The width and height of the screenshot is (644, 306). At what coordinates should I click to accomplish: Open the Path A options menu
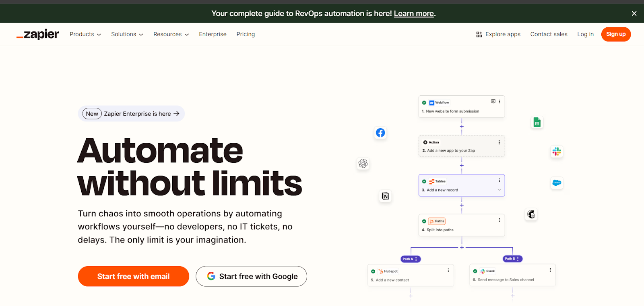tap(416, 259)
